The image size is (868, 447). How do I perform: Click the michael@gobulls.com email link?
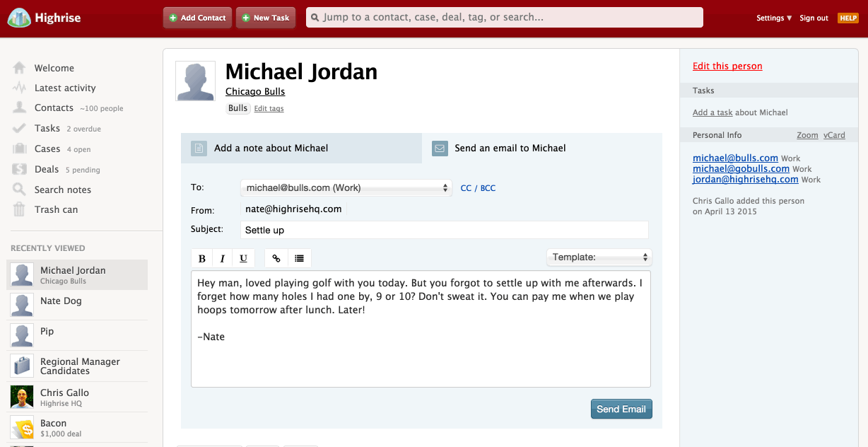(741, 168)
